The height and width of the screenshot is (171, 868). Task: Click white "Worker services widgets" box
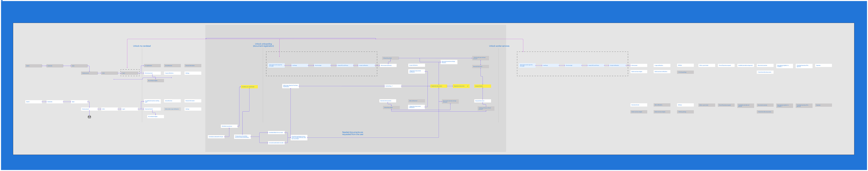pos(639,71)
